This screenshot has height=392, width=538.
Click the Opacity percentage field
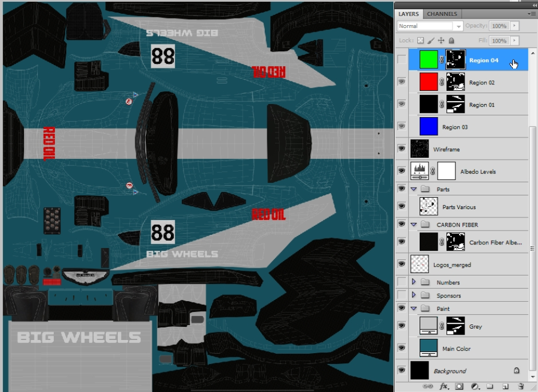[x=499, y=26]
